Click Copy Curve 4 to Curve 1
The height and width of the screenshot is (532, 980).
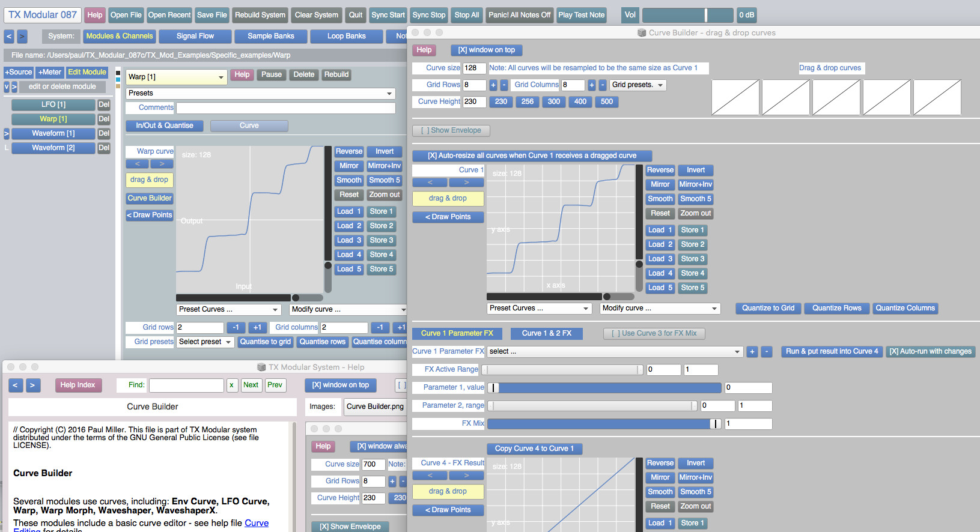534,449
